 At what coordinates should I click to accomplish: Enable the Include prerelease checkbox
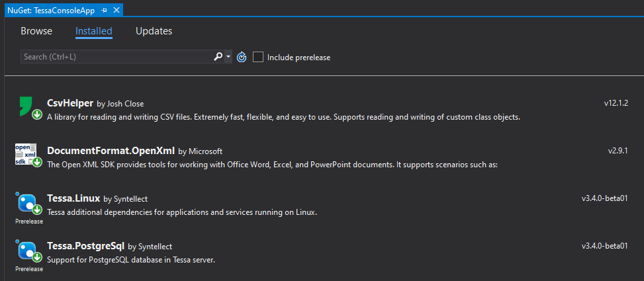point(258,58)
